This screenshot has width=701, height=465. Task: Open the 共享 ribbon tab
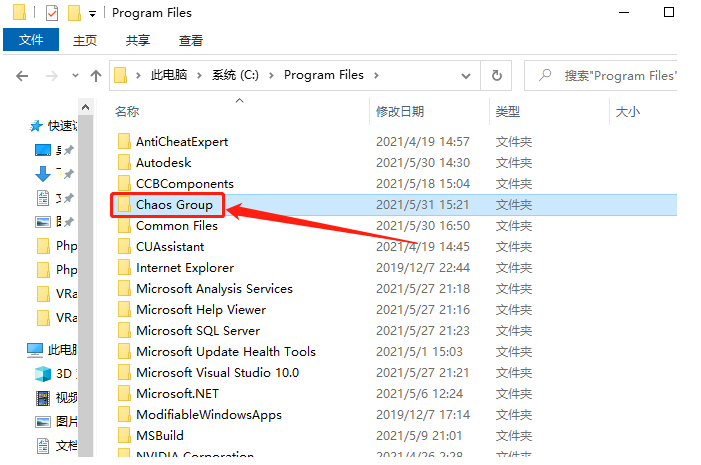[137, 40]
